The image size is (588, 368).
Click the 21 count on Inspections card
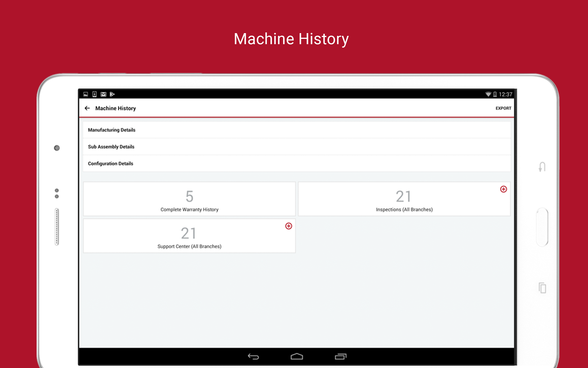[403, 196]
